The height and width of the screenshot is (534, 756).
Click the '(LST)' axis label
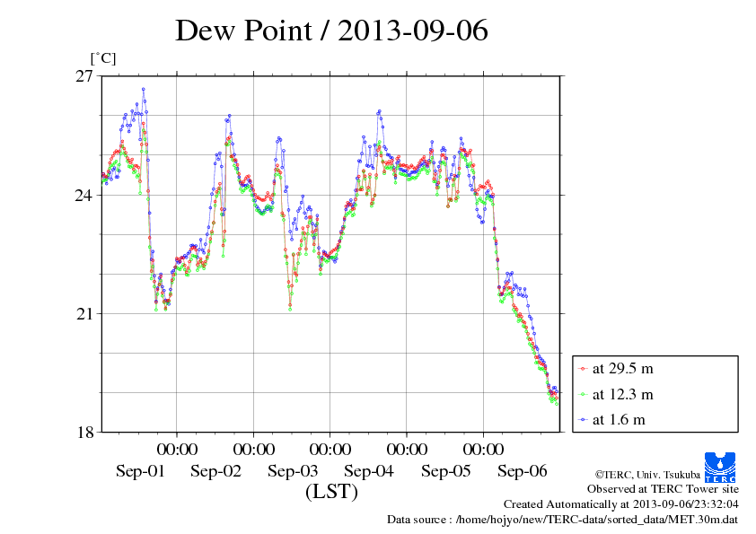pyautogui.click(x=331, y=492)
